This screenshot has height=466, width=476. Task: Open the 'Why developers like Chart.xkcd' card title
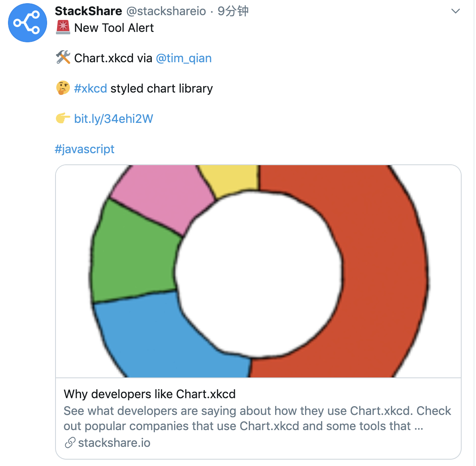coord(150,394)
